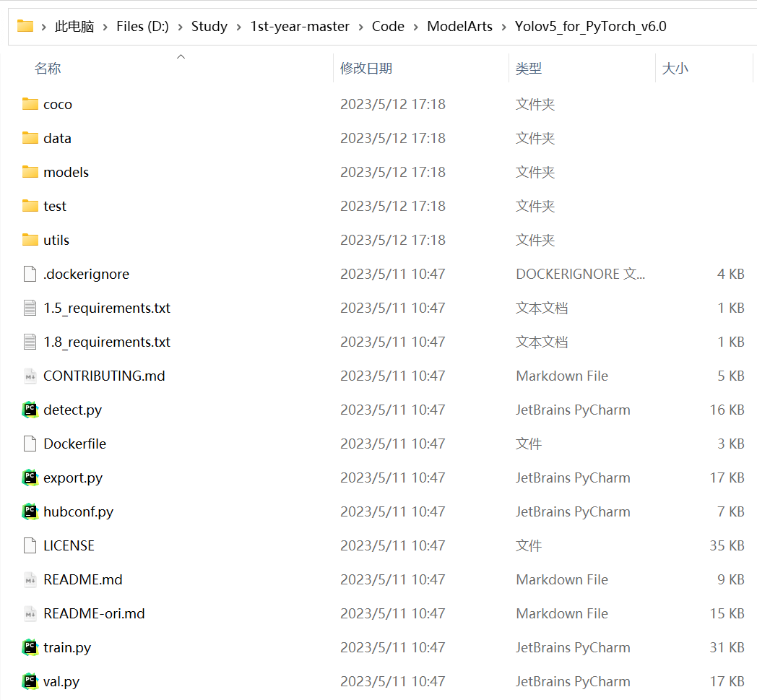Navigate to Study in the breadcrumb
The width and height of the screenshot is (757, 700).
tap(209, 27)
